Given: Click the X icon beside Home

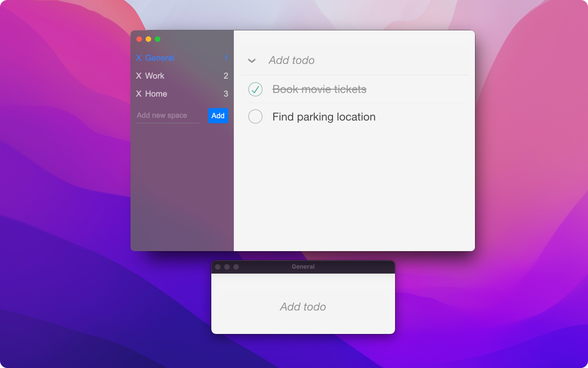Looking at the screenshot, I should click(x=139, y=94).
